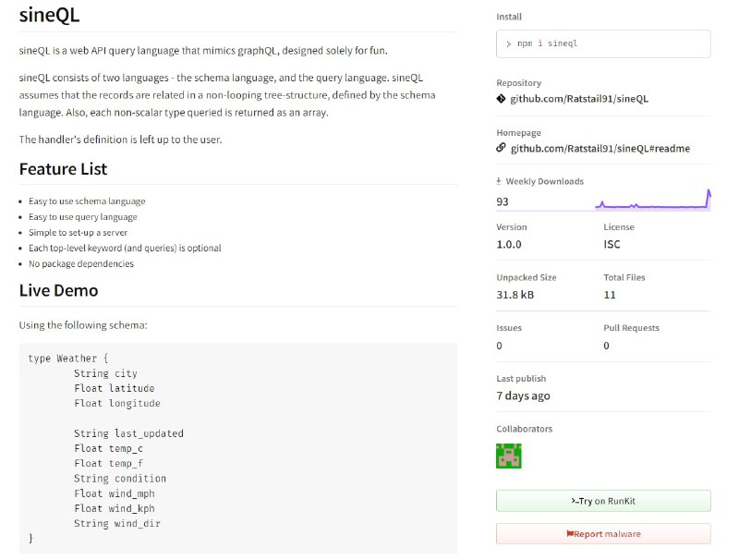This screenshot has width=739, height=560.
Task: Click the sineQL page title heading
Action: pyautogui.click(x=49, y=15)
